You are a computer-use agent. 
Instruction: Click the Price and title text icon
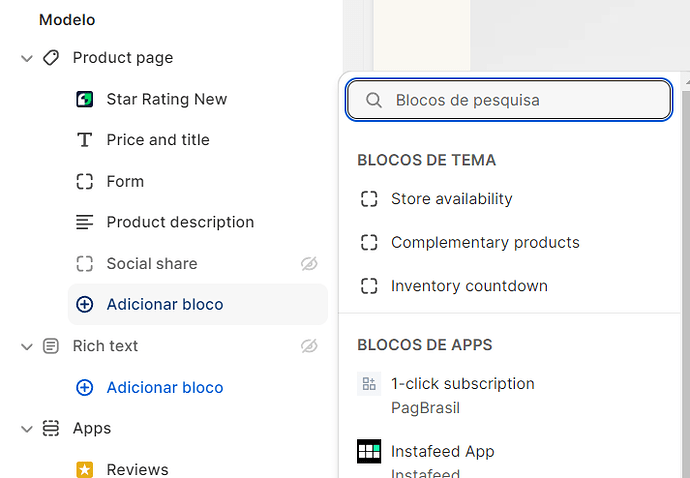85,140
